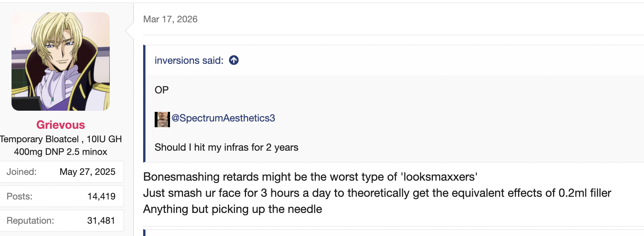Click the "Reputation:" label in user stats

(x=30, y=221)
